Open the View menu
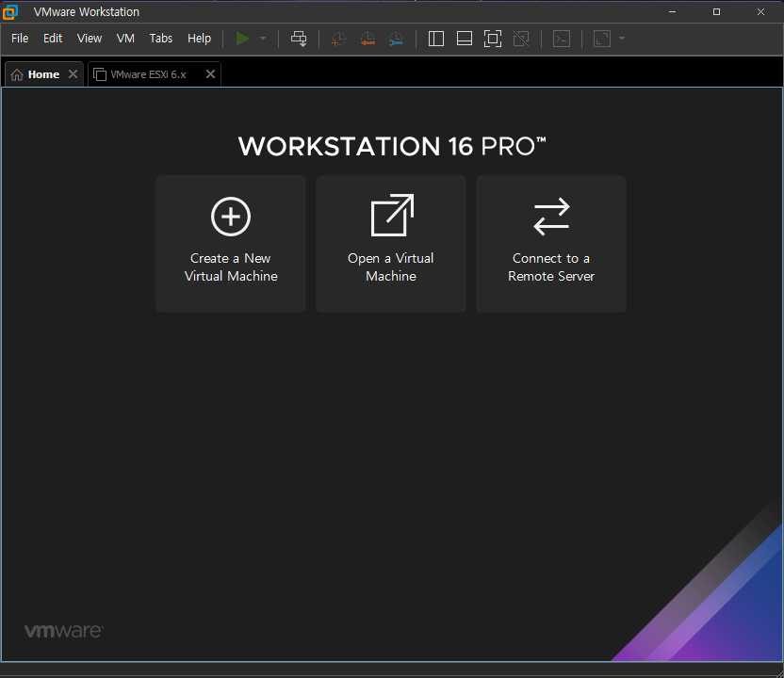The width and height of the screenshot is (784, 678). (x=90, y=39)
